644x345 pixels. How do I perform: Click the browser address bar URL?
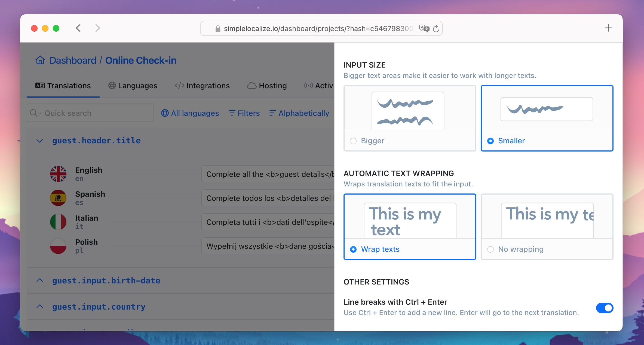tap(318, 29)
